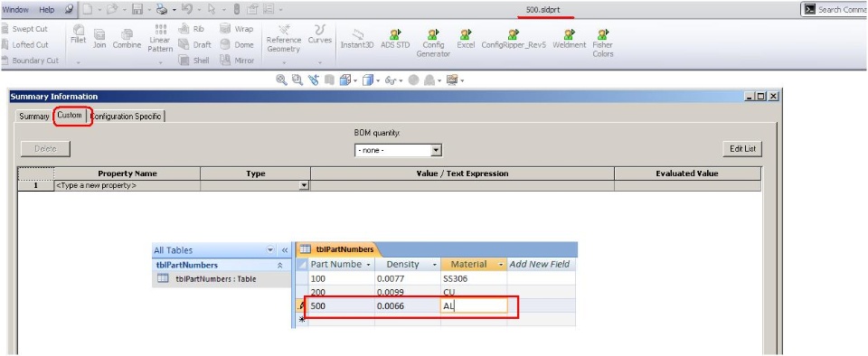The image size is (868, 356).
Task: Select the Mirror feature tool
Action: (x=237, y=61)
